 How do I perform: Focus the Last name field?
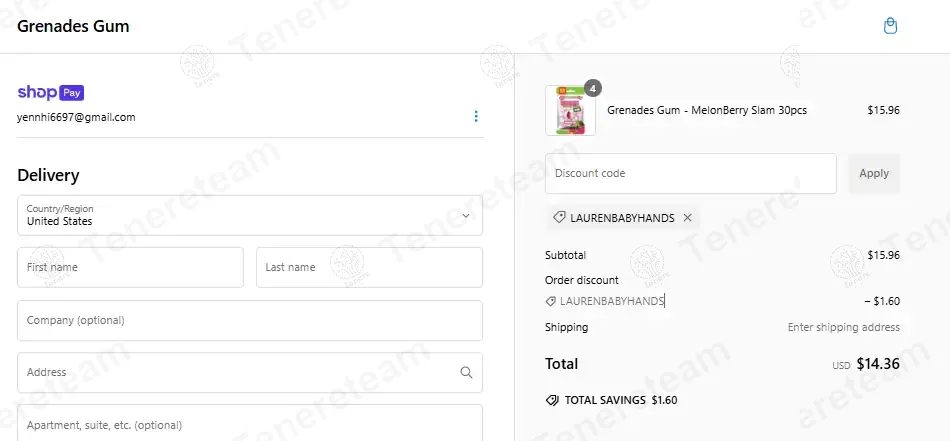click(369, 267)
